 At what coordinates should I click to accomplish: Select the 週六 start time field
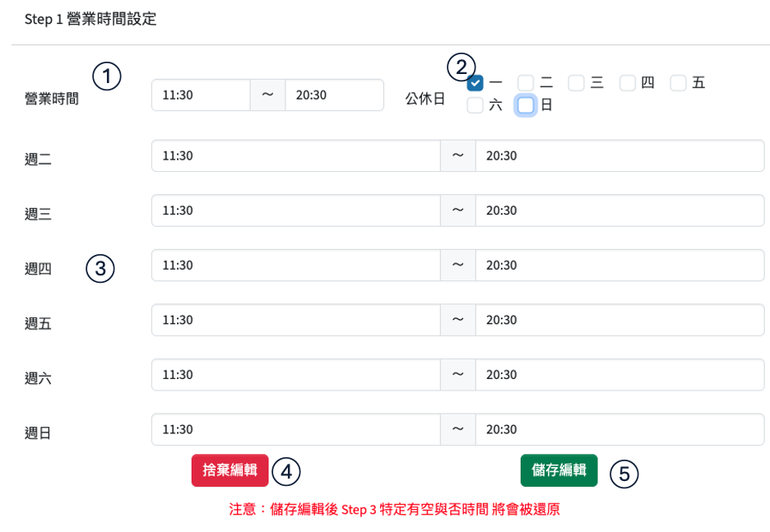tap(295, 375)
